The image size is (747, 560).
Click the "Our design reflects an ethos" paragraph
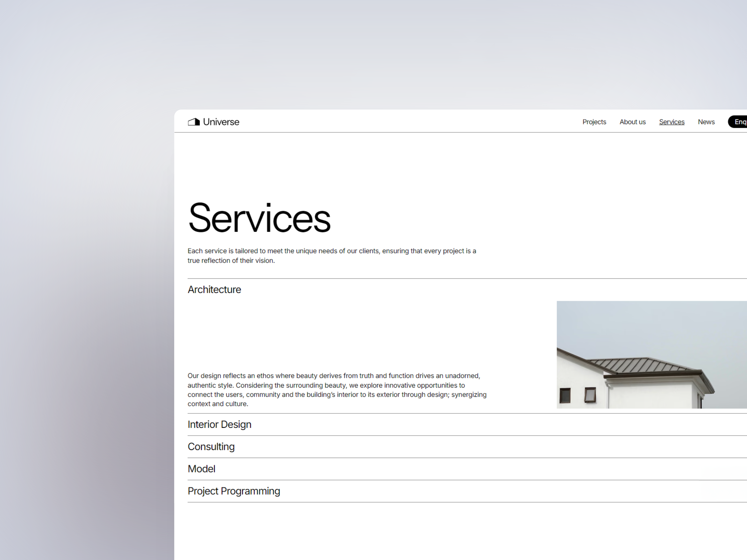point(337,389)
